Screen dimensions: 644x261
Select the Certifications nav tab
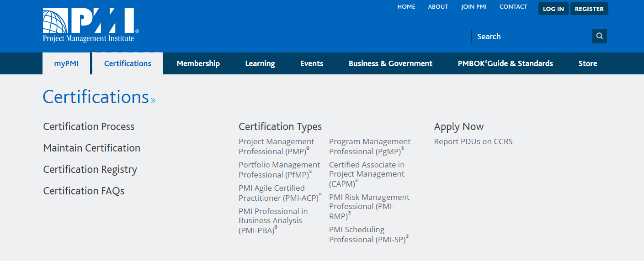[128, 63]
